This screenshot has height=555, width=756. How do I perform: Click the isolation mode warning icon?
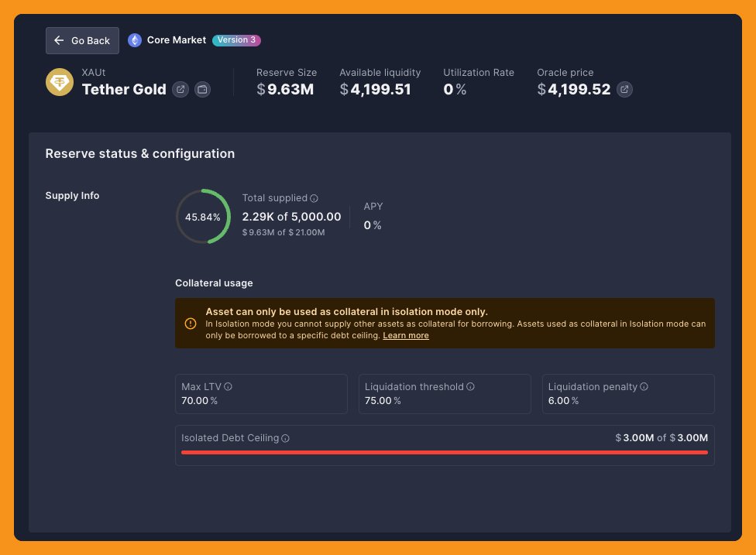[191, 324]
